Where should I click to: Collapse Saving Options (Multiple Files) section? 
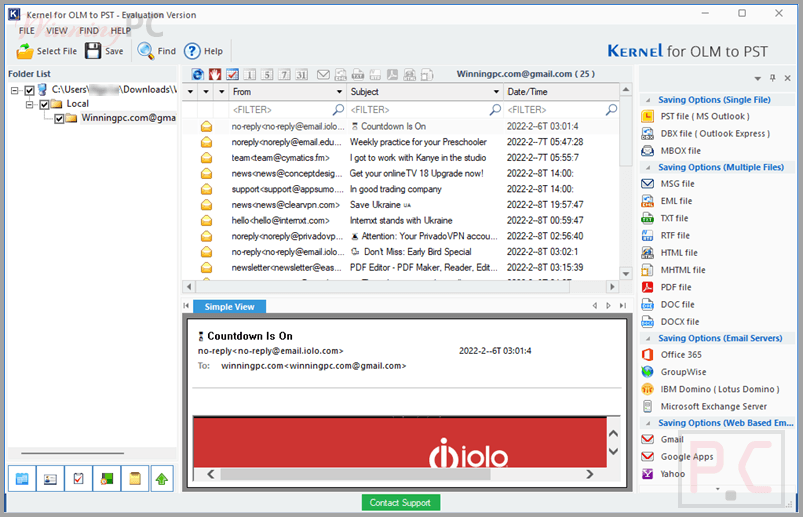pos(648,168)
